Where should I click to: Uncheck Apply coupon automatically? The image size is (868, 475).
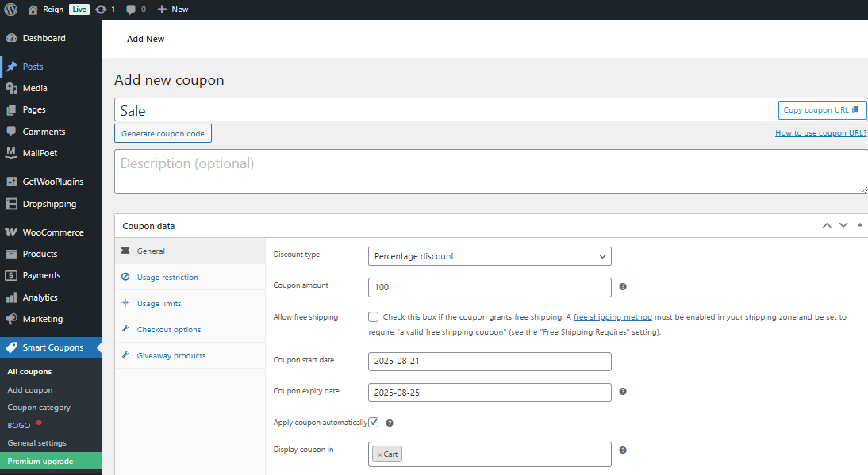(373, 423)
